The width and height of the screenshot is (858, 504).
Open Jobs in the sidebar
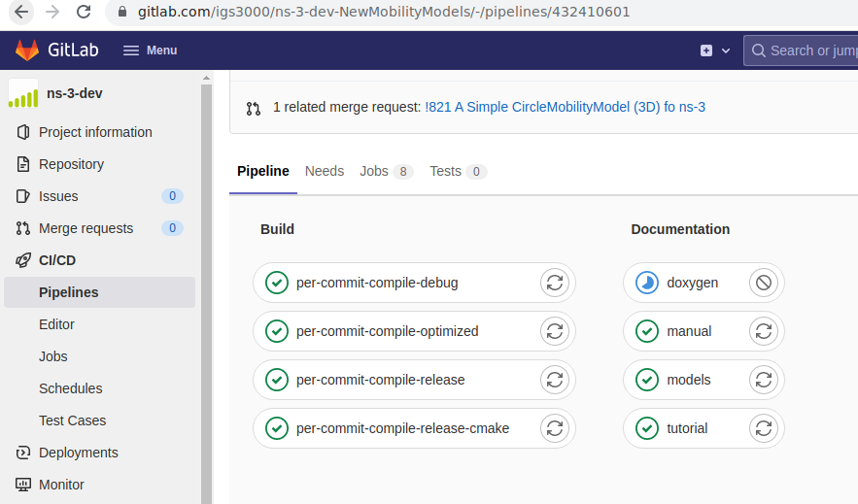[x=53, y=356]
